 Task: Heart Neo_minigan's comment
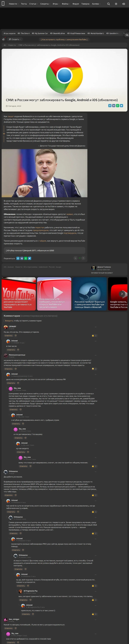pyautogui.click(x=15, y=628)
